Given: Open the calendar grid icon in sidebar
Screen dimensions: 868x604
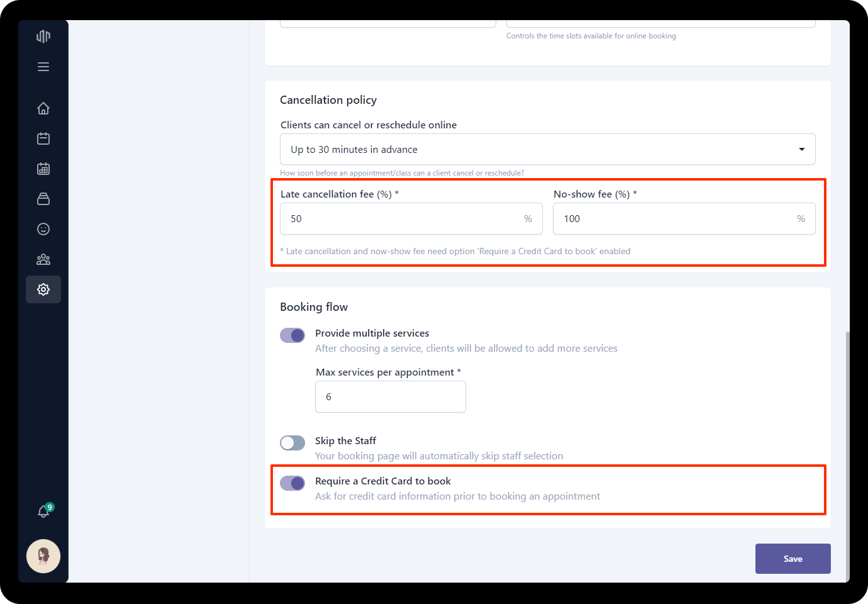Looking at the screenshot, I should [x=43, y=169].
